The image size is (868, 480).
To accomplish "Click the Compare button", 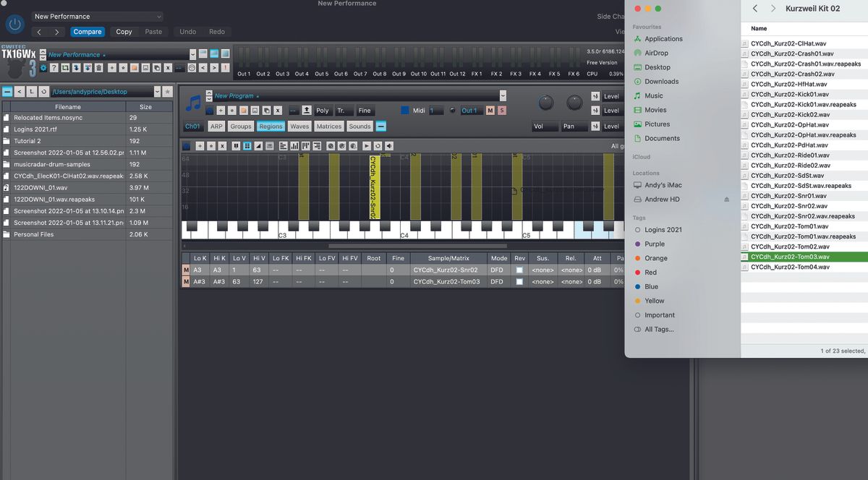I will (87, 31).
